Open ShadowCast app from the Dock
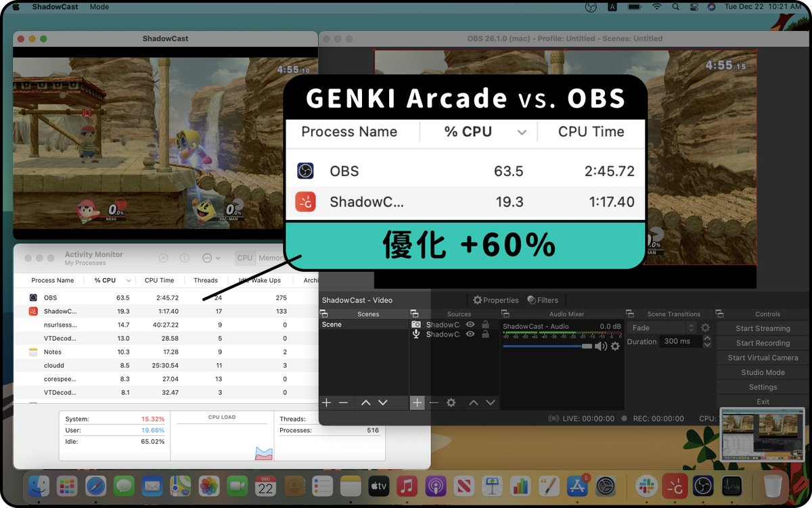 pos(675,485)
